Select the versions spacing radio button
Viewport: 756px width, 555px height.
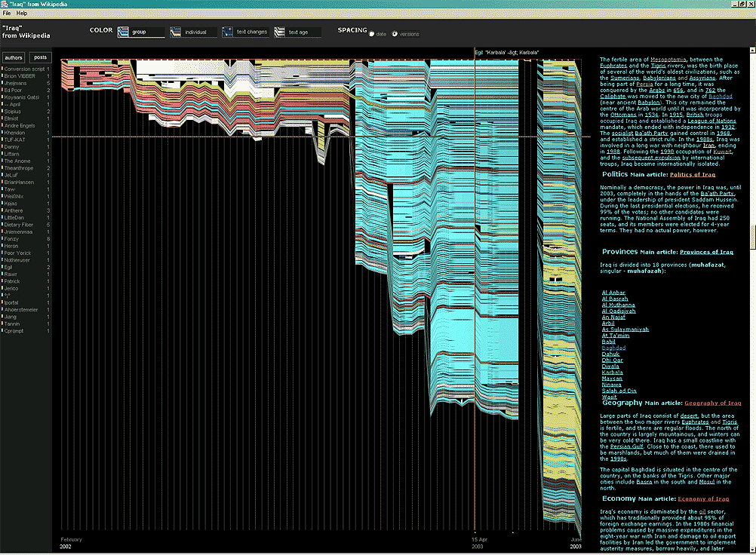click(x=395, y=32)
